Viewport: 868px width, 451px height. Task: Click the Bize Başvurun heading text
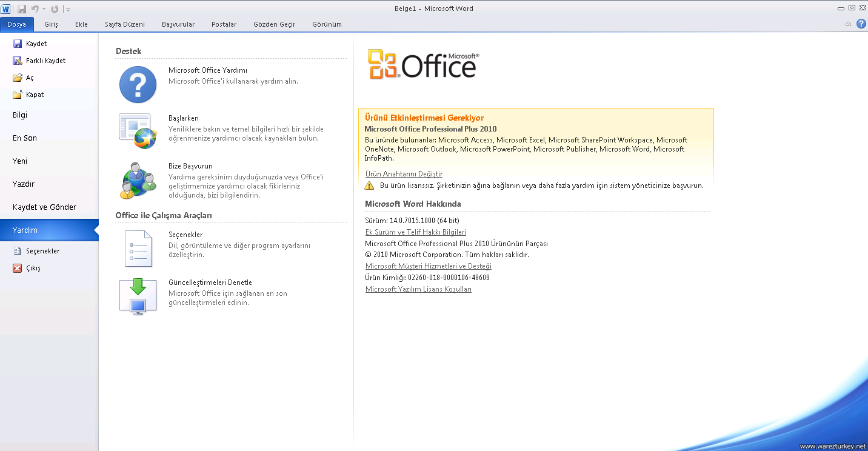pyautogui.click(x=190, y=166)
